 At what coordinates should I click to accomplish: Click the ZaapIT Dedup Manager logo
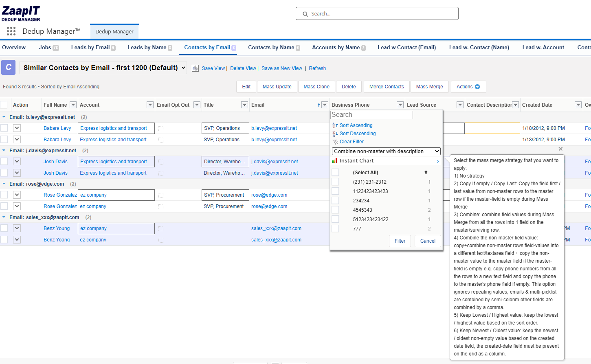(x=21, y=13)
